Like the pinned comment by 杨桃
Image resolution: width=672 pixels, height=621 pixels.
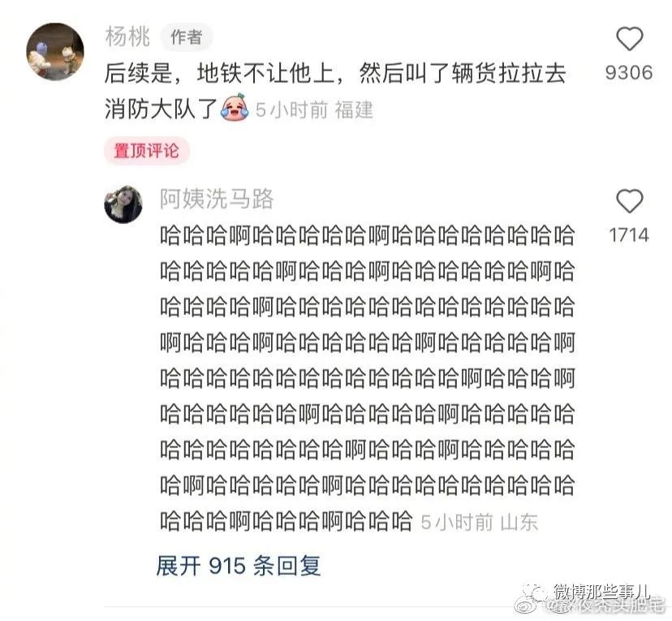pos(629,39)
